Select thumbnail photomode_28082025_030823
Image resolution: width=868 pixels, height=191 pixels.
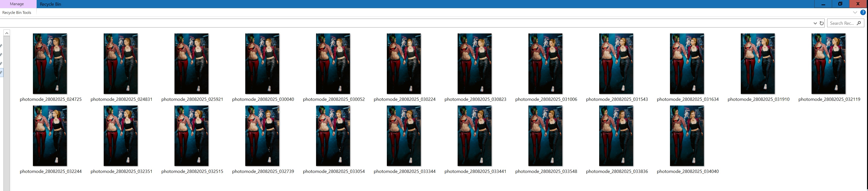474,64
